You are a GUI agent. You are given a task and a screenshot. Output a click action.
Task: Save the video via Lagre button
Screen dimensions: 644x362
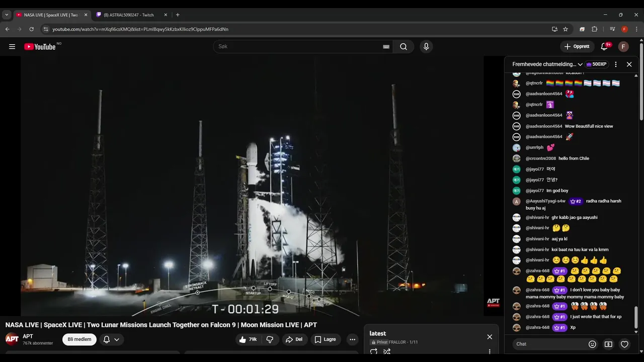[x=325, y=339]
